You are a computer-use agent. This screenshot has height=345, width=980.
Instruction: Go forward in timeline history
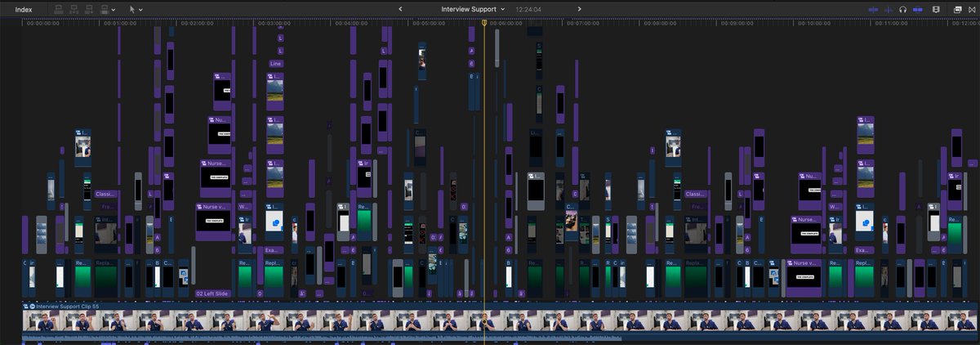[579, 9]
